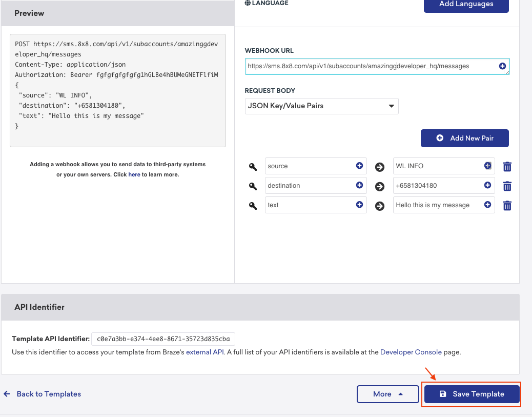Click Add New Pair button
Screen dimensions: 532x417
(464, 138)
